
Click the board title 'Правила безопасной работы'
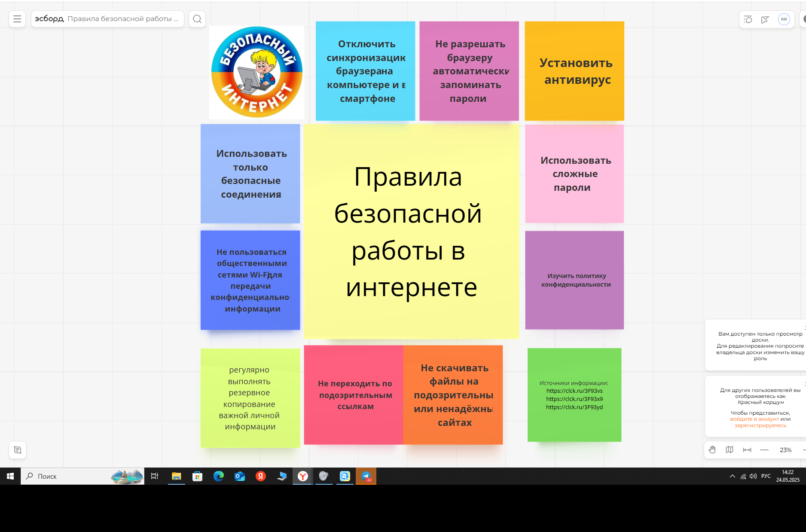122,19
